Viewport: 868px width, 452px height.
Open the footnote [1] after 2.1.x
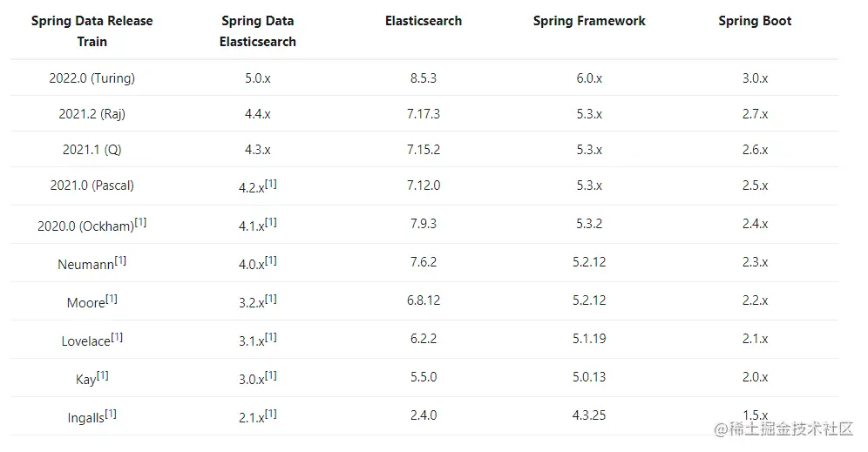click(x=271, y=414)
